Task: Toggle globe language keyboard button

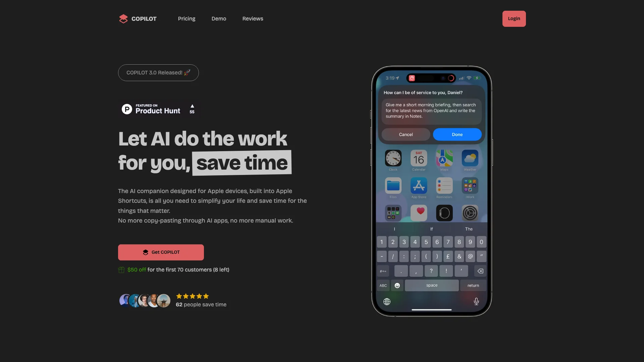Action: coord(387,301)
